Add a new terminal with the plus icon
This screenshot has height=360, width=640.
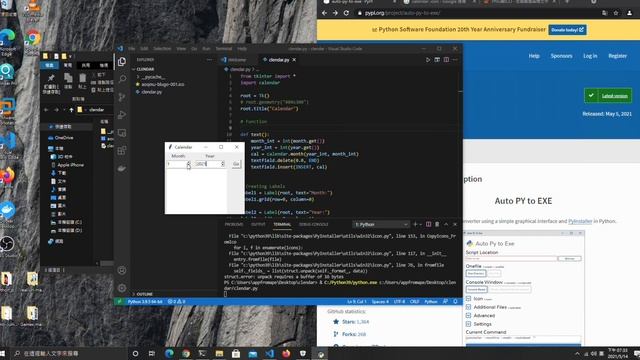click(x=415, y=224)
